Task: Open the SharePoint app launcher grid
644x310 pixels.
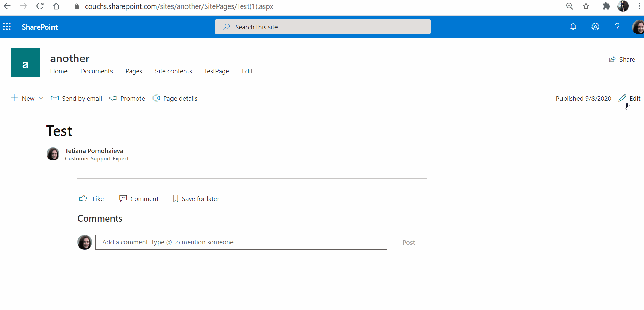Action: point(7,27)
